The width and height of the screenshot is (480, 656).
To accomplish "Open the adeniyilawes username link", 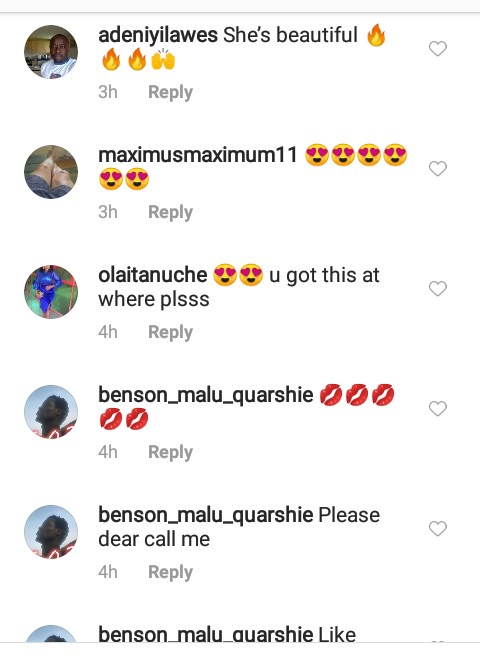I will tap(158, 35).
